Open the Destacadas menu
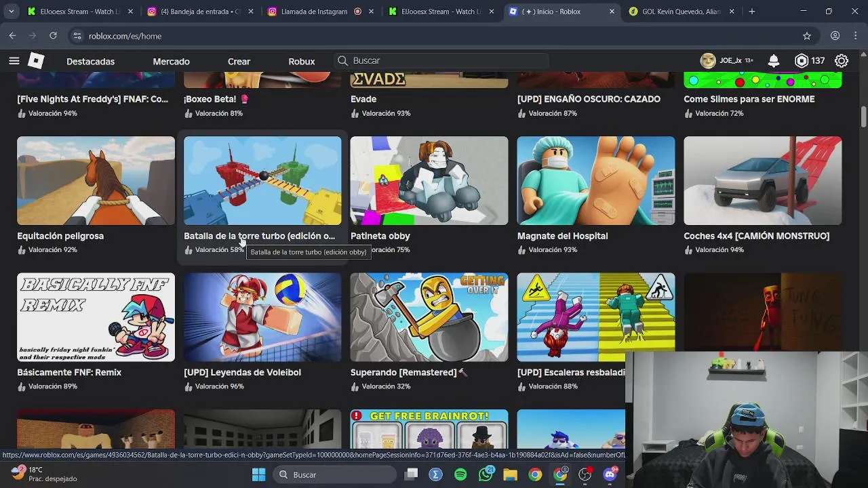 [x=90, y=61]
